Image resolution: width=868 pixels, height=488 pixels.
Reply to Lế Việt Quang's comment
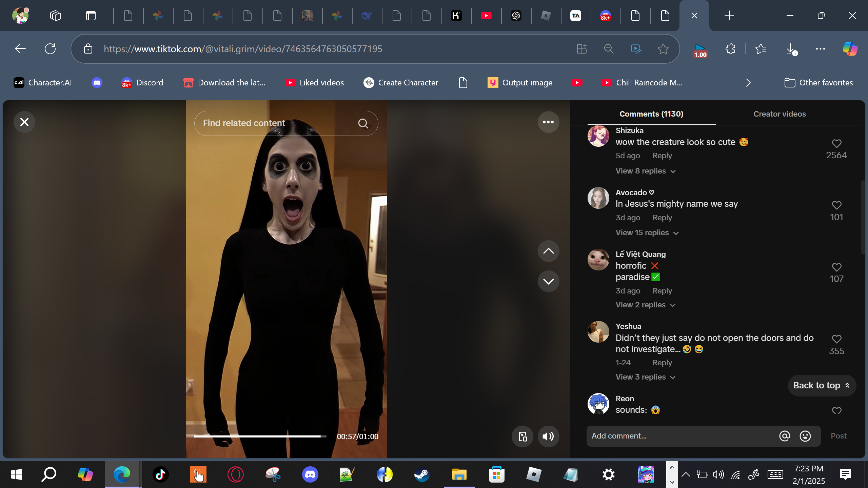[x=662, y=291]
